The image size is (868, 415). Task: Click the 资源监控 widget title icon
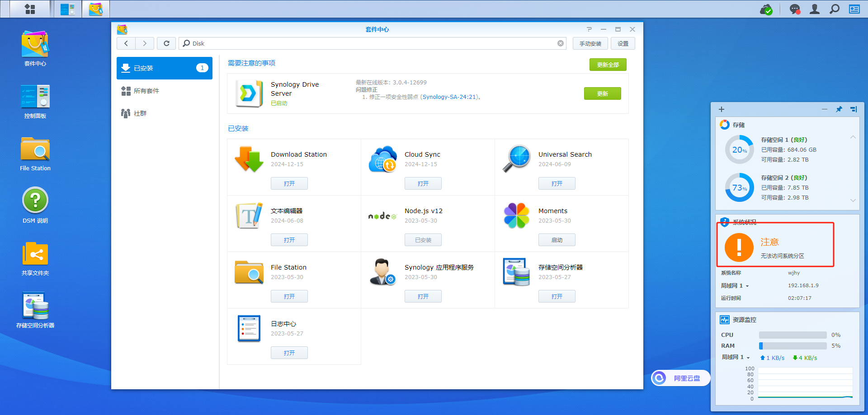[x=725, y=320]
